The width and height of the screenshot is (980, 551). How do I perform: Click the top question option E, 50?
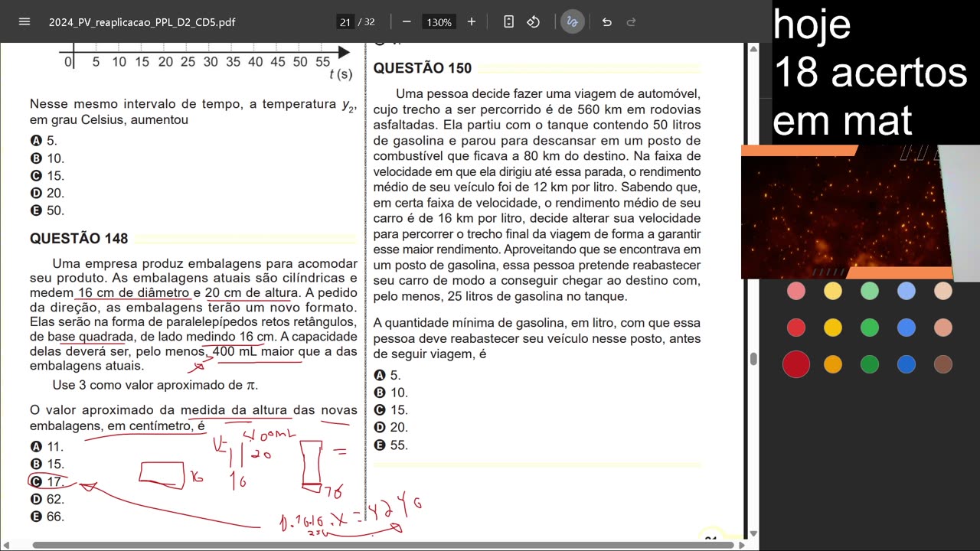[47, 210]
